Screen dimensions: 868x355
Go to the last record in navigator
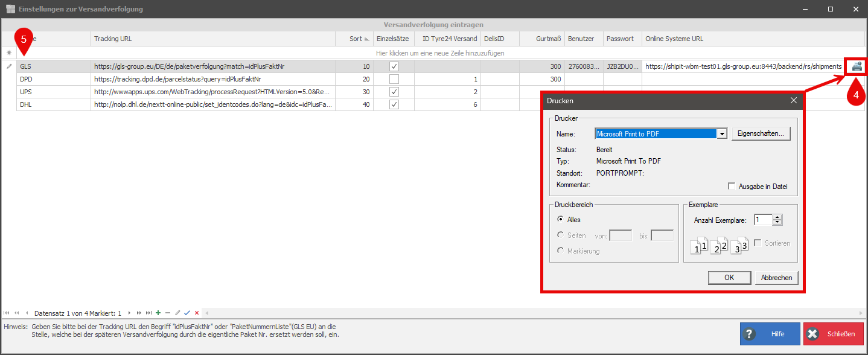click(x=148, y=313)
